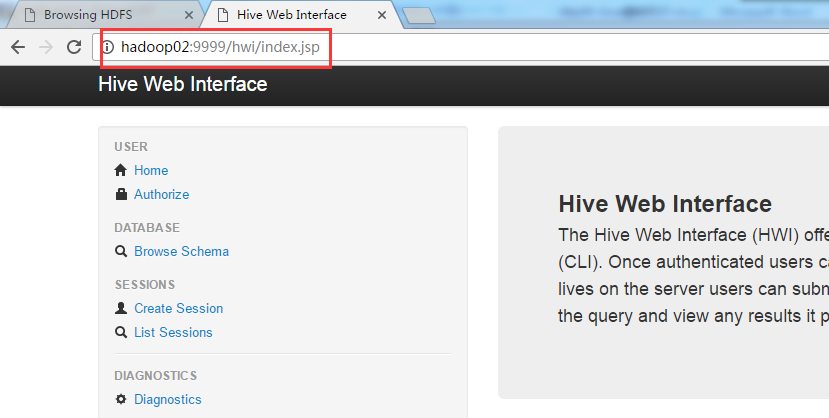Reload the page with the refresh icon
The image size is (829, 418).
pyautogui.click(x=74, y=47)
